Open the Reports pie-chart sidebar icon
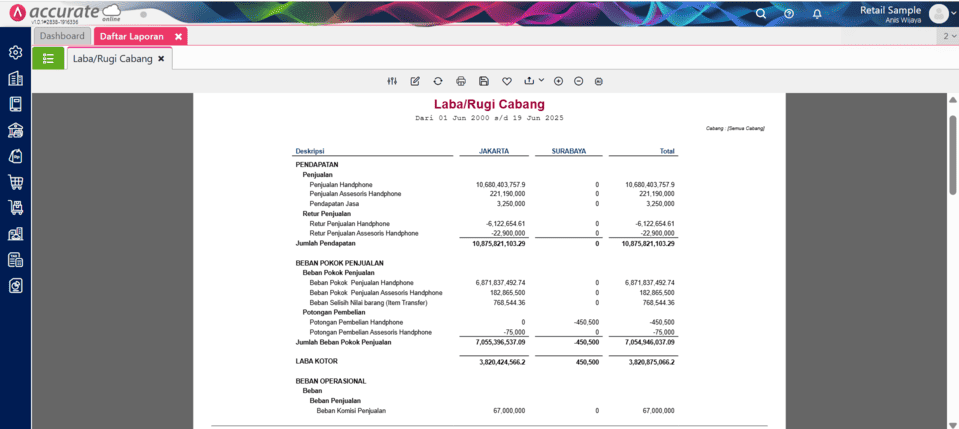The height and width of the screenshot is (429, 959). coord(15,286)
